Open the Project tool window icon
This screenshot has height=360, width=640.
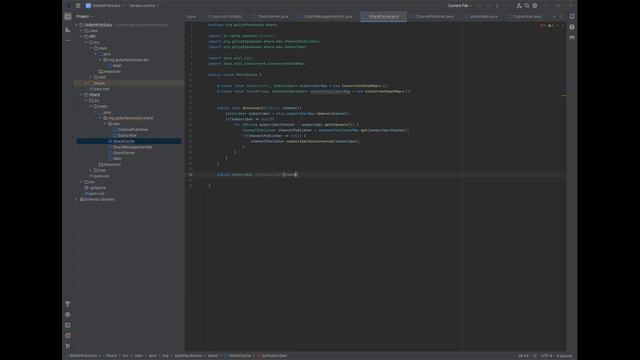pos(68,17)
